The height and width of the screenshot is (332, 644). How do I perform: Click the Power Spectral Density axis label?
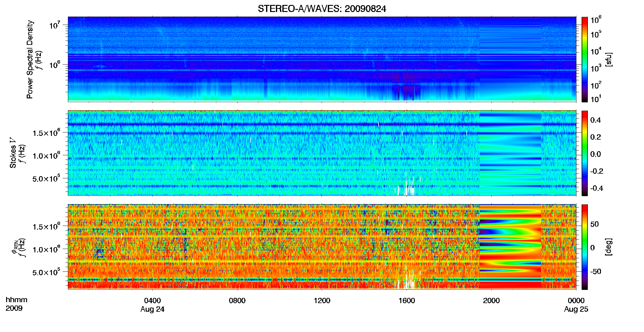point(30,59)
